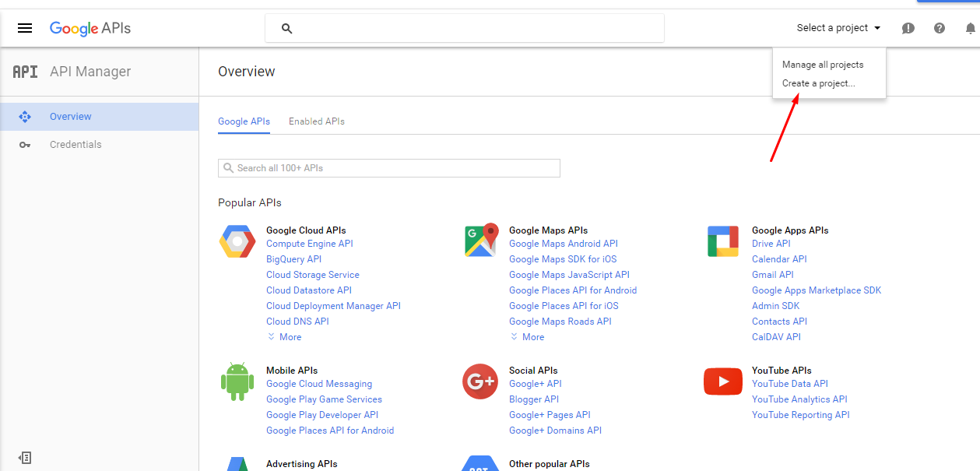
Task: Click magnifier icon in API search box
Action: (x=228, y=168)
